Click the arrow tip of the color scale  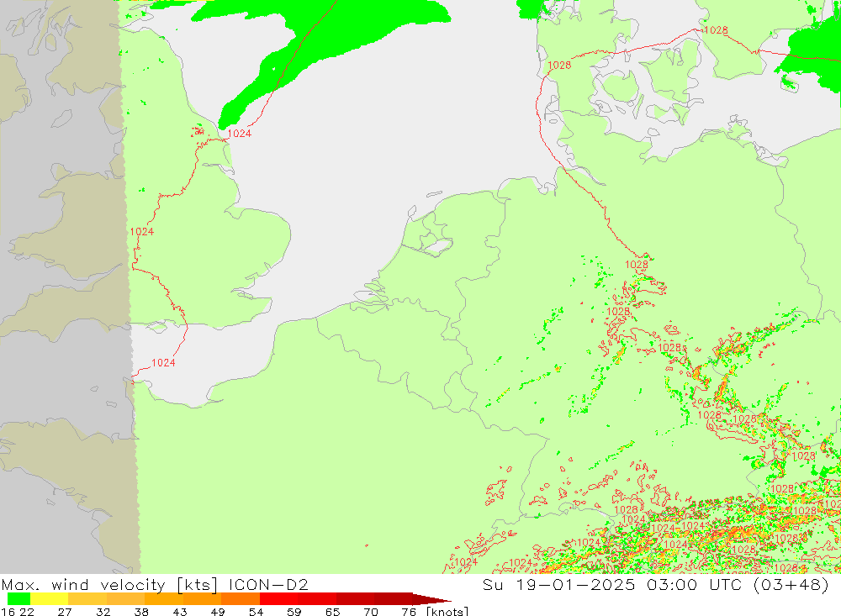[x=432, y=599]
